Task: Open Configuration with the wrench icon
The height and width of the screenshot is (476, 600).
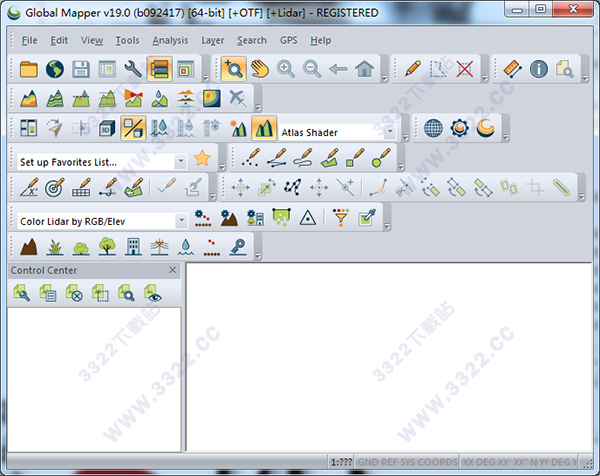Action: tap(133, 69)
